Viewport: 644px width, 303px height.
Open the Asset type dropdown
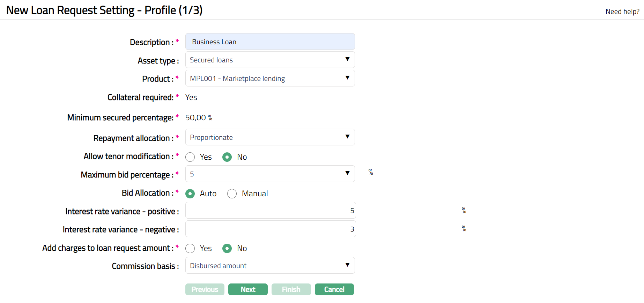click(x=269, y=60)
